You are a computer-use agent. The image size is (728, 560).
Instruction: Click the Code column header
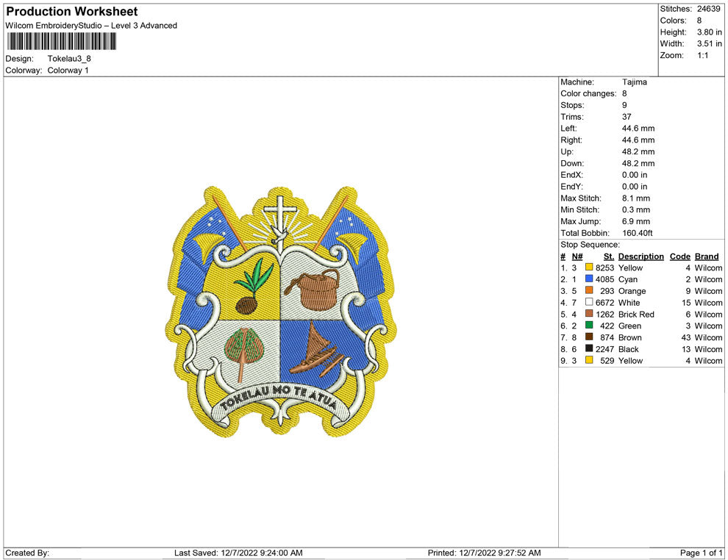679,256
